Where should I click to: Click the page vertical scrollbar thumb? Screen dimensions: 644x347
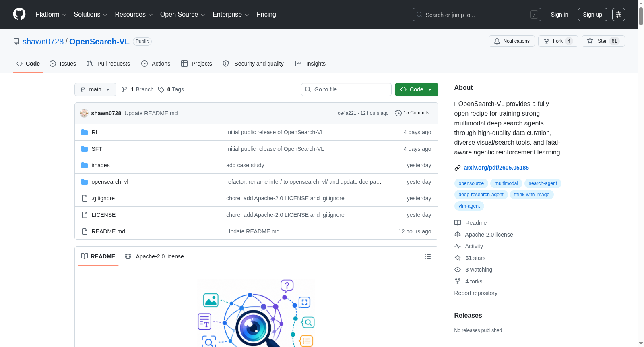pos(641,16)
